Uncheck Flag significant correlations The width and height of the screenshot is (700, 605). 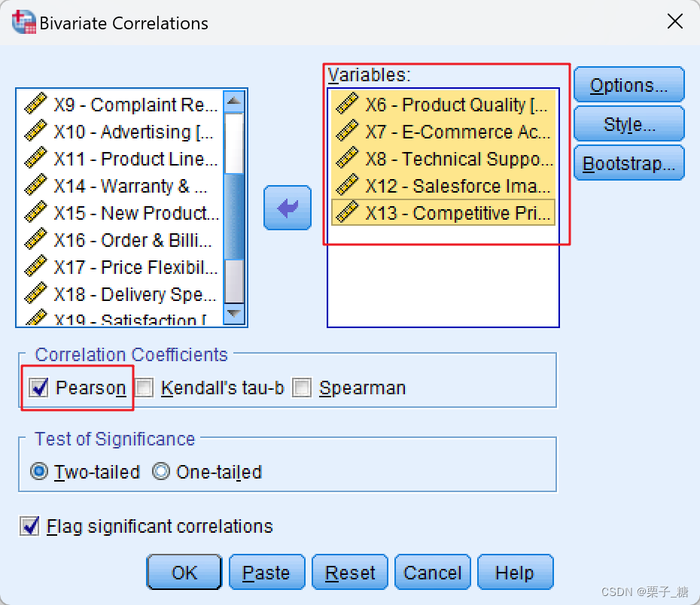pyautogui.click(x=29, y=527)
